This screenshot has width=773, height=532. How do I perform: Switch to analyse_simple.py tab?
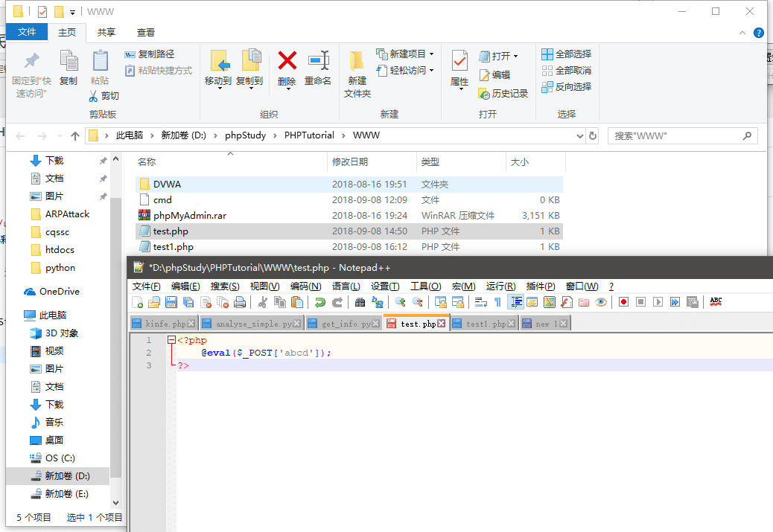point(251,324)
